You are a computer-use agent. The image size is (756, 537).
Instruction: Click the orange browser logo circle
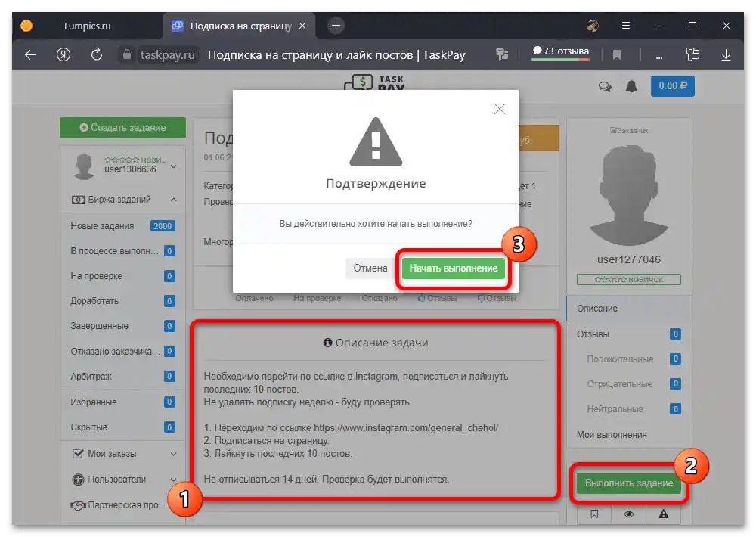pyautogui.click(x=26, y=26)
